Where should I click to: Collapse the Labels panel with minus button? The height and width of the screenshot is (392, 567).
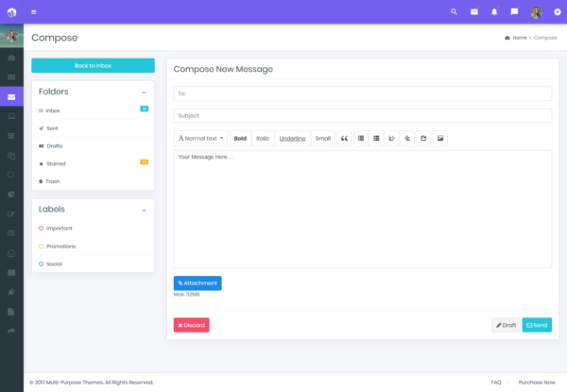[144, 211]
